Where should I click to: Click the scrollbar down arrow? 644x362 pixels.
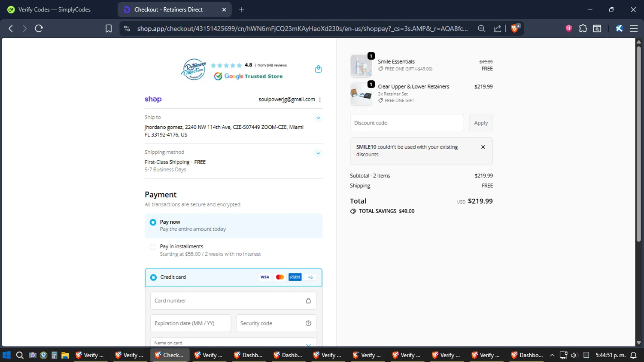click(x=638, y=343)
